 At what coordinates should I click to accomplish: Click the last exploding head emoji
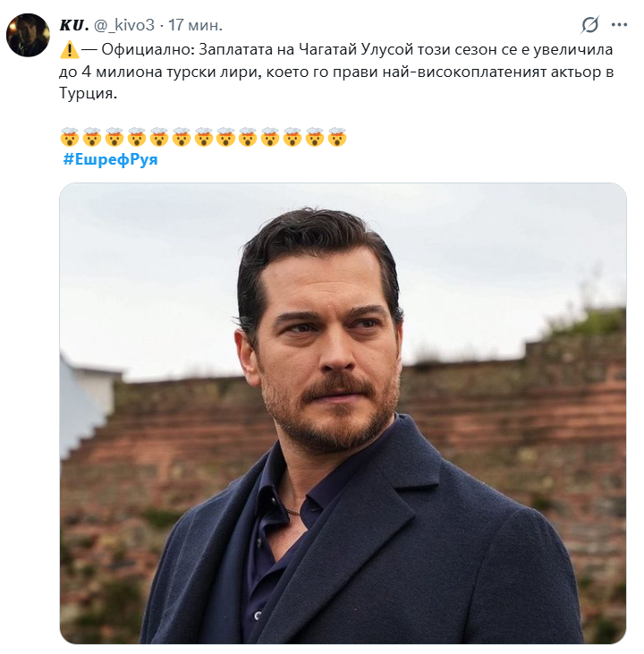tap(337, 138)
